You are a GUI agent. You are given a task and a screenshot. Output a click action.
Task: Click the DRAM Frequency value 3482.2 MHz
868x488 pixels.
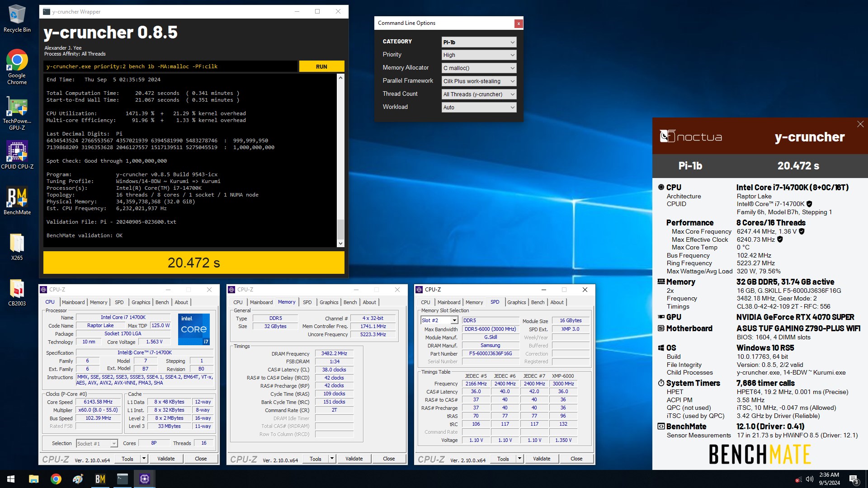[x=334, y=354]
